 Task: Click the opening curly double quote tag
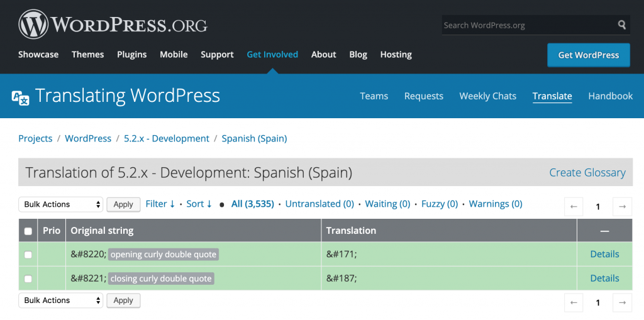164,255
